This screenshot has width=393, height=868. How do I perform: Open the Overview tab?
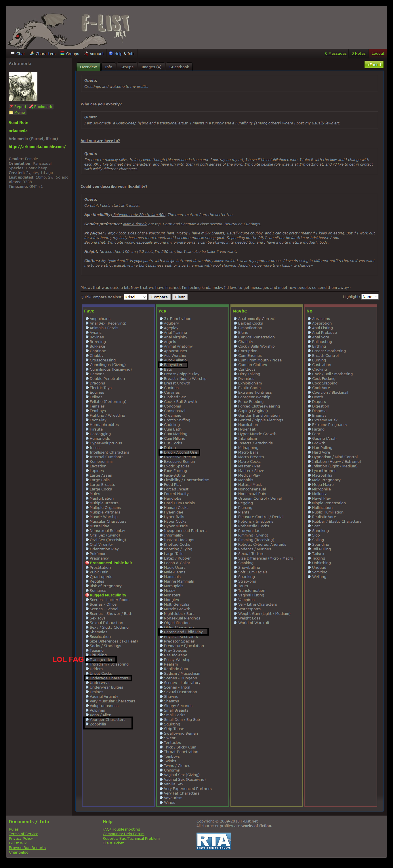88,67
